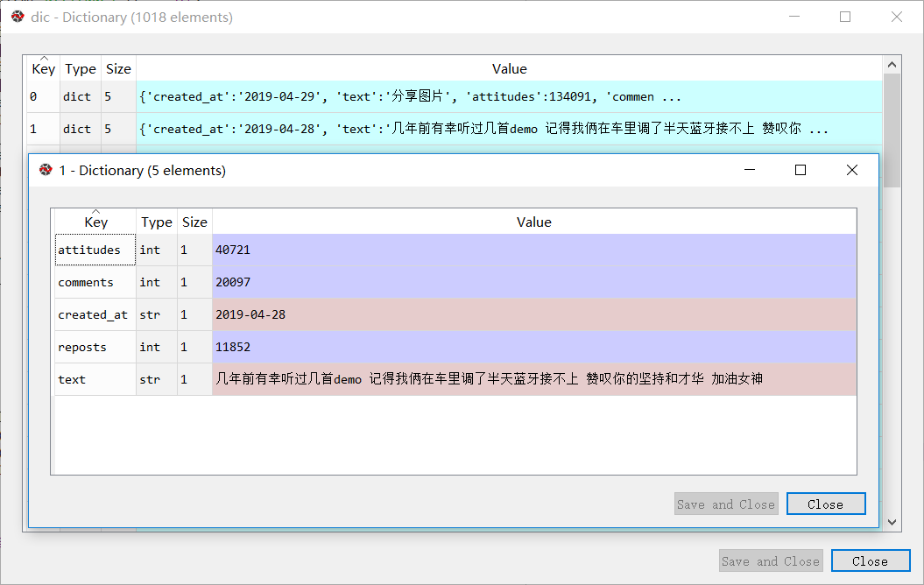Image resolution: width=924 pixels, height=585 pixels.
Task: Maximize the outer dic Dictionary window
Action: point(845,17)
